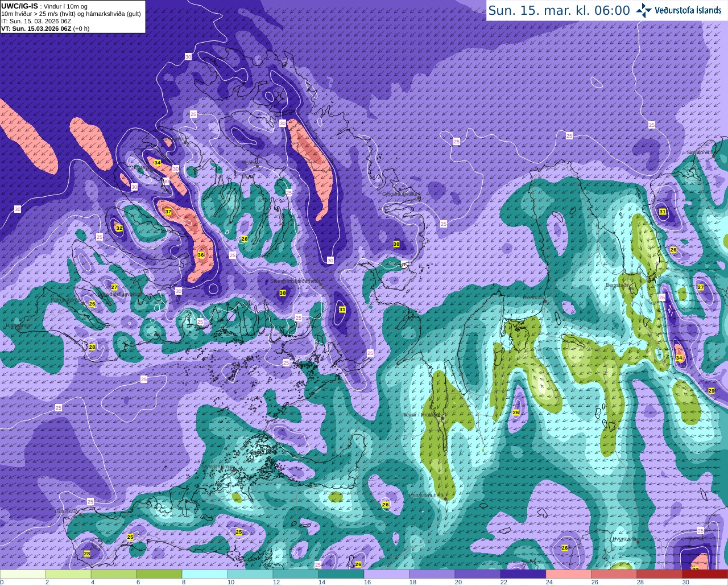Click the yellow 37 gust label
This screenshot has height=586, width=728.
click(x=168, y=212)
